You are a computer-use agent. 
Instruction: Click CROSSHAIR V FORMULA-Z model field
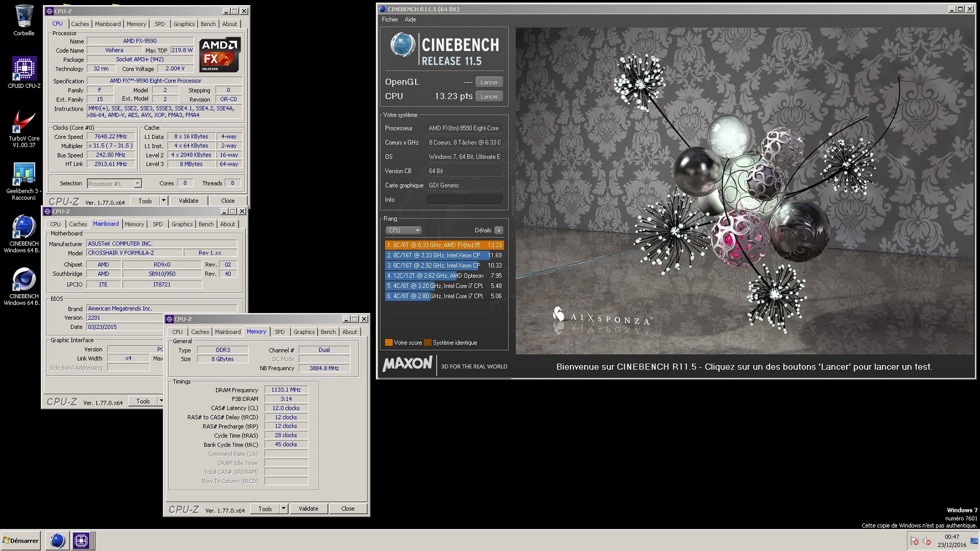click(134, 253)
